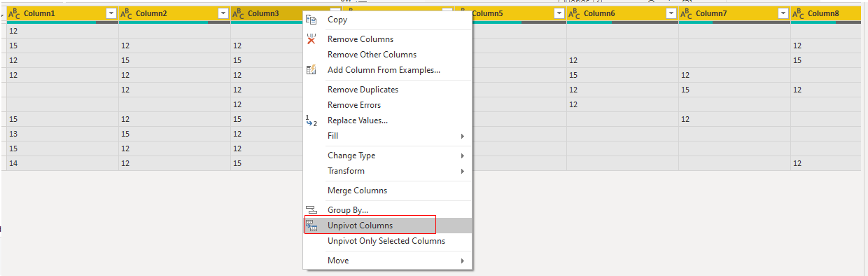The image size is (868, 276).
Task: Choose Unpivot Only Selected Columns
Action: tap(388, 241)
